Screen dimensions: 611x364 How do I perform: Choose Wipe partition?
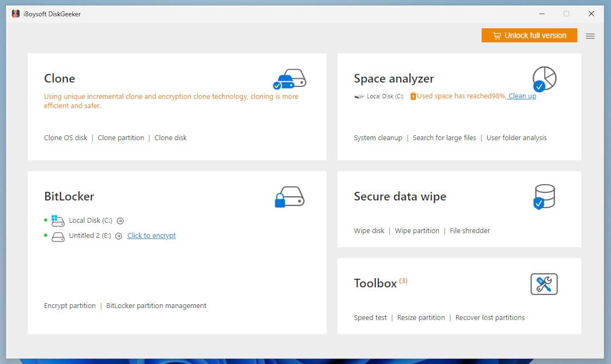[417, 231]
